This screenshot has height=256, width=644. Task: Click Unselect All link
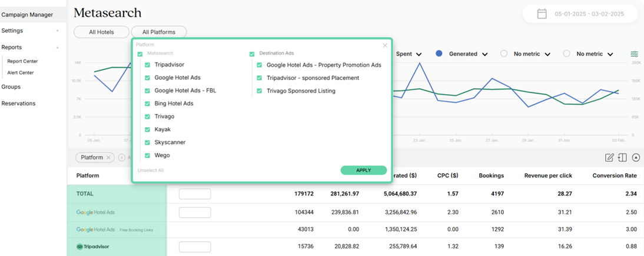tap(151, 170)
